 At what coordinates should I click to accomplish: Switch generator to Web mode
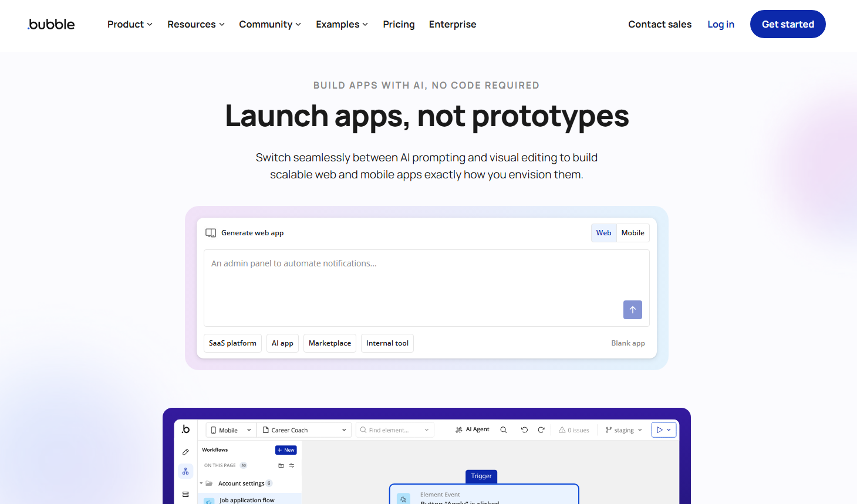[x=603, y=233]
